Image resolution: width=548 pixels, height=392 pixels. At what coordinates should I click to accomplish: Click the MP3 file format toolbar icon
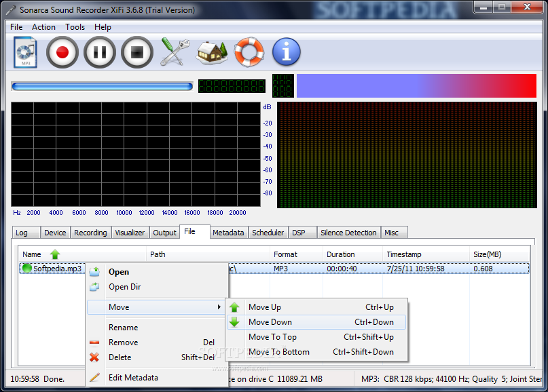pyautogui.click(x=25, y=52)
